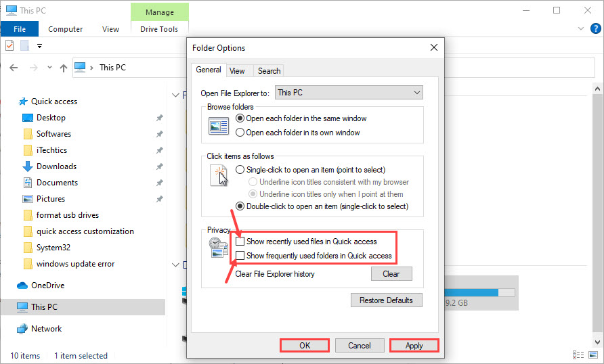This screenshot has width=604, height=364.
Task: Click the format usb drives folder icon
Action: [x=28, y=215]
